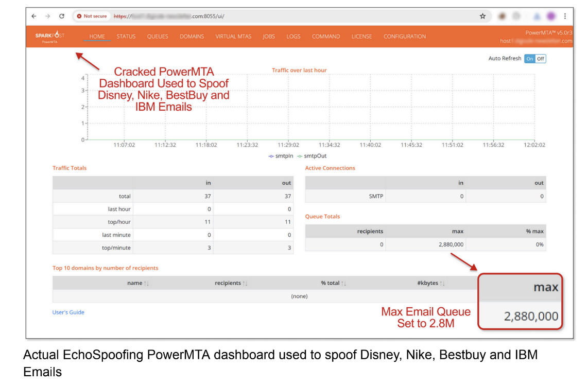Toggle the smtpIn legend marker
The image size is (588, 385).
[x=271, y=156]
